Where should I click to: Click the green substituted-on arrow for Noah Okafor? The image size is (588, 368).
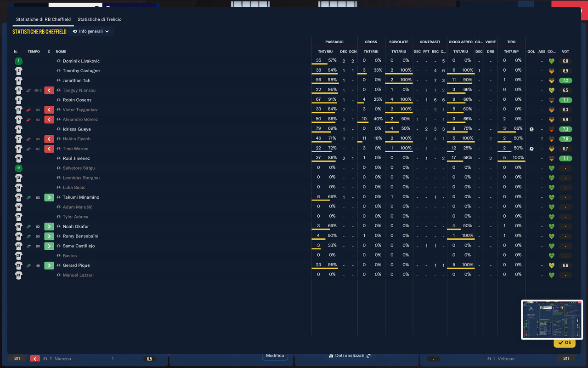pos(49,226)
